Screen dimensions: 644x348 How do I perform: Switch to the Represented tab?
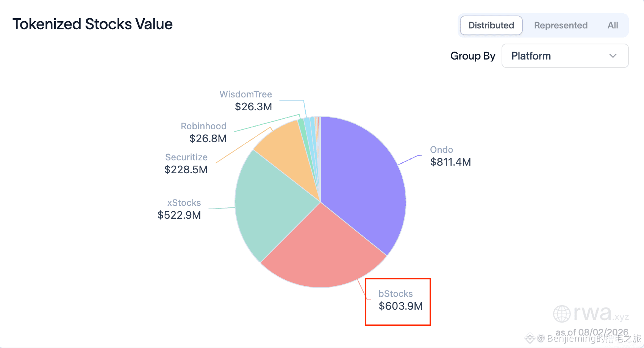(561, 25)
